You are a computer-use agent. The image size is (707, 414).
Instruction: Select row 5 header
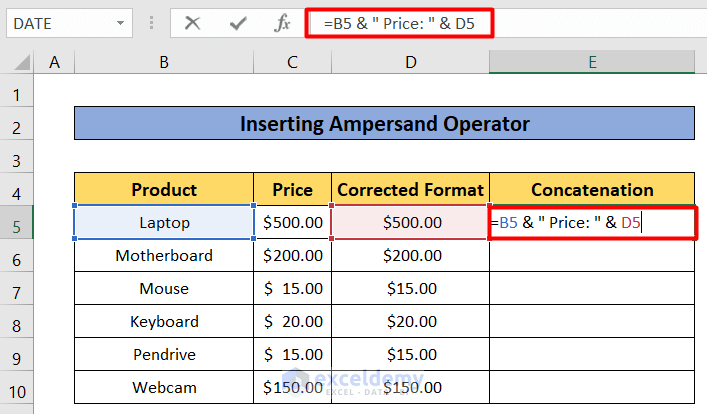pos(17,222)
